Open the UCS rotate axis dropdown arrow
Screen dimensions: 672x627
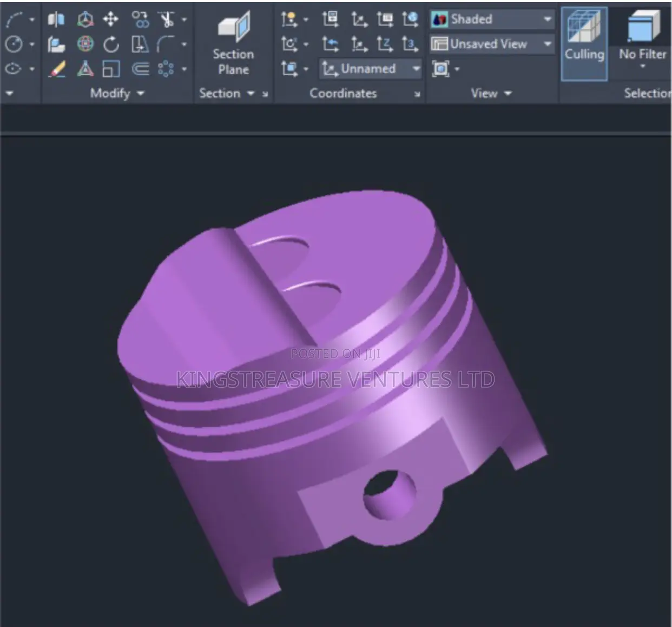click(x=306, y=44)
